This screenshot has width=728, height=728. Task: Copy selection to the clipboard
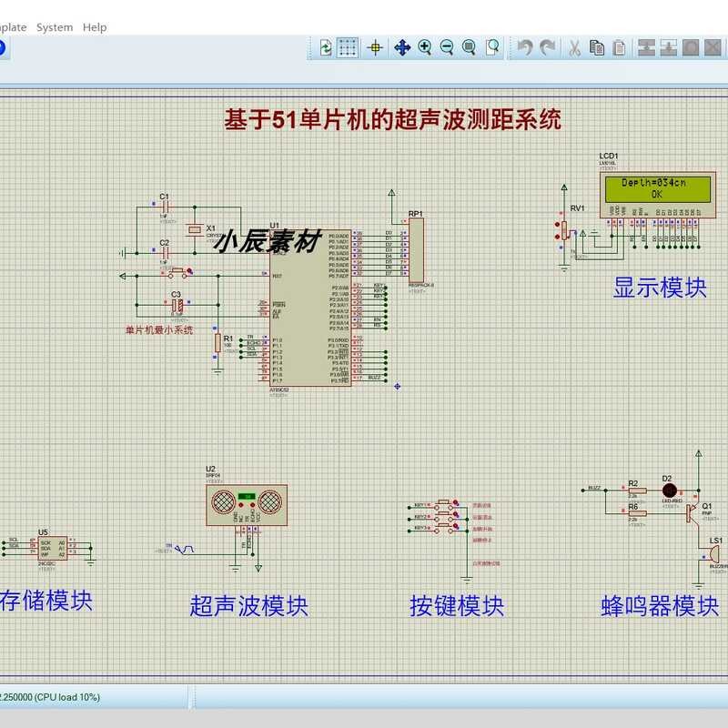click(597, 48)
